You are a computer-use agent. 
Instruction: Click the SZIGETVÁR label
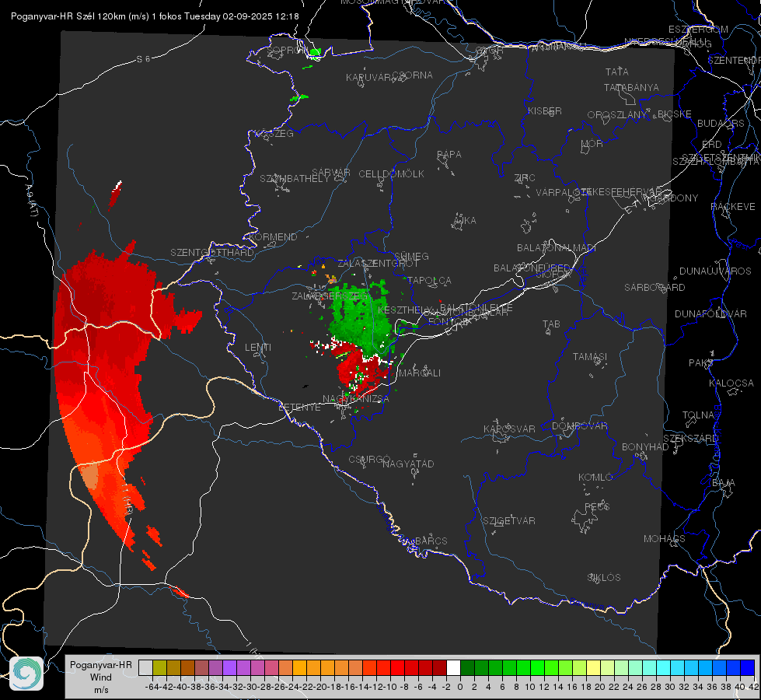509,521
